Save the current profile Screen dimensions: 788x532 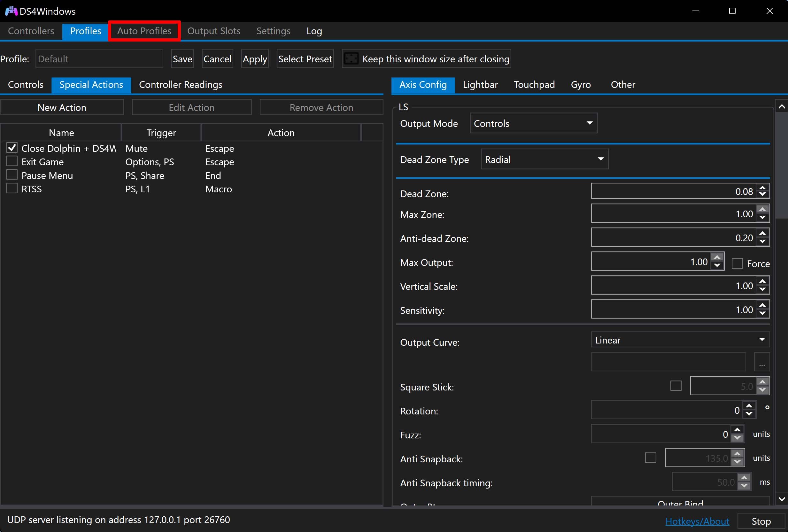(x=182, y=59)
